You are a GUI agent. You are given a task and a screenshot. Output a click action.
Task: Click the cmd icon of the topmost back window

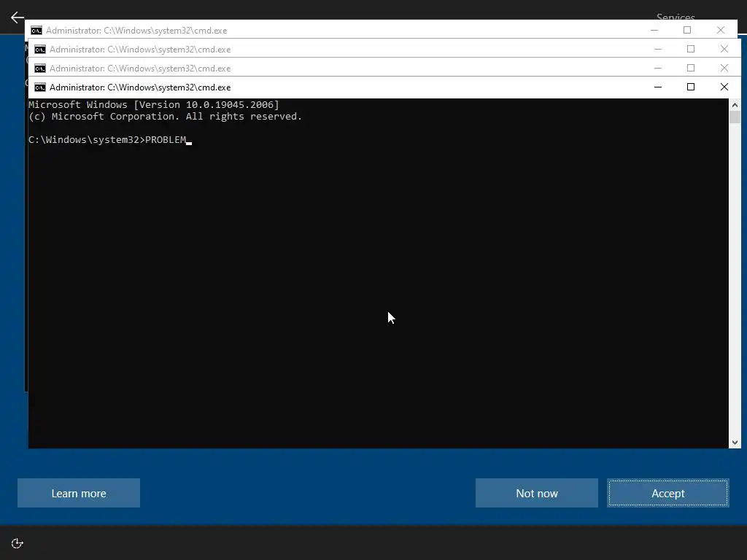pyautogui.click(x=36, y=31)
